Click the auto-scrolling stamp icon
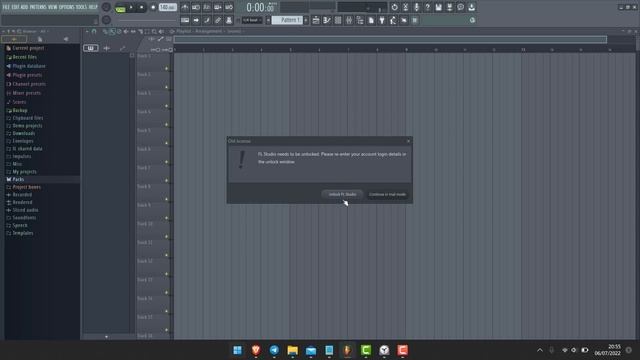This screenshot has height=360, width=640. pyautogui.click(x=229, y=20)
